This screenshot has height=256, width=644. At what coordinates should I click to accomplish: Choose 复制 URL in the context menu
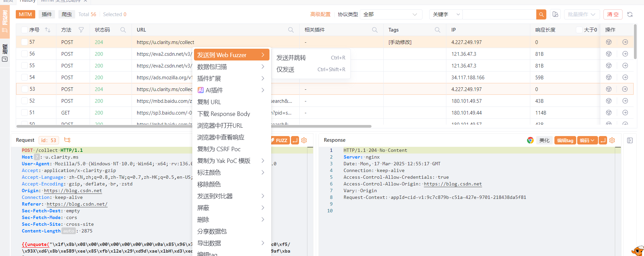pos(231,102)
